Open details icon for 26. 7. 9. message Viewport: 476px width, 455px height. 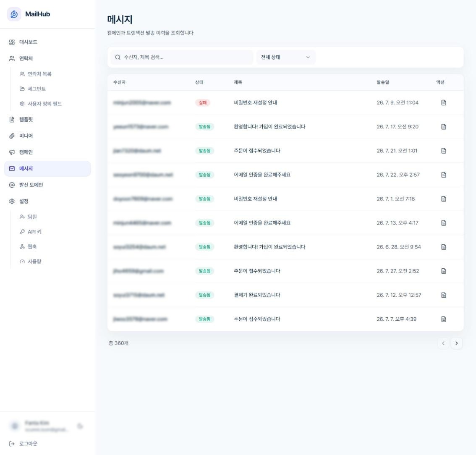click(444, 102)
